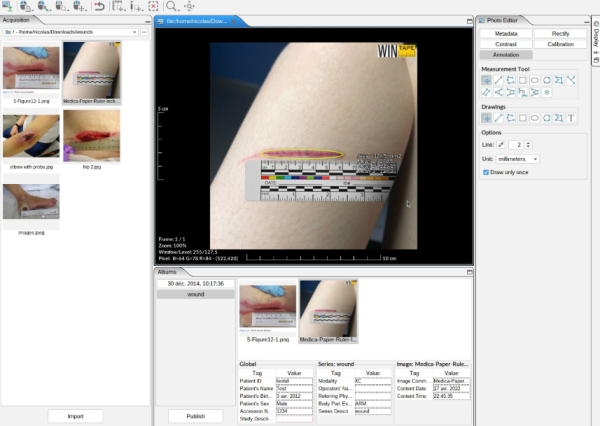The image size is (600, 426).
Task: Click the Rectify button
Action: tap(560, 34)
